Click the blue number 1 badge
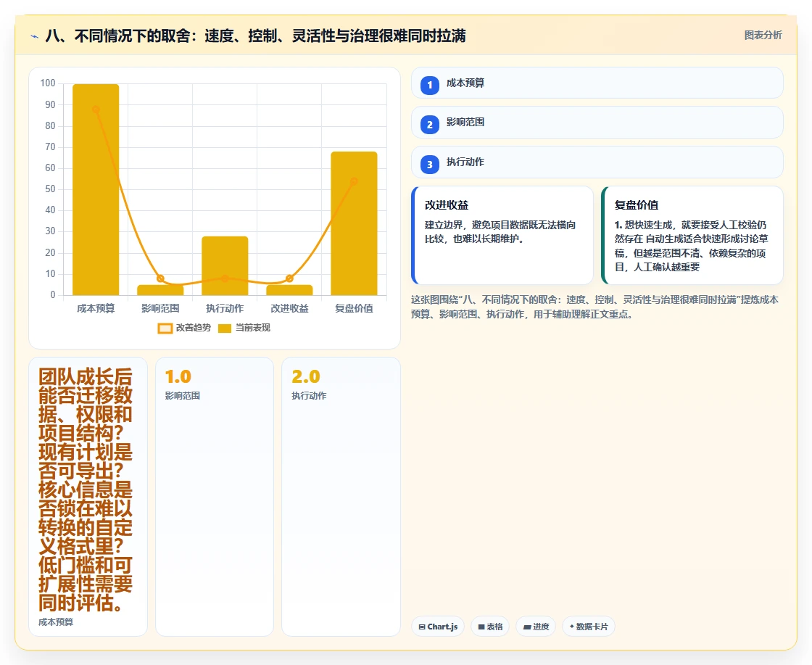The image size is (812, 665). click(x=430, y=85)
